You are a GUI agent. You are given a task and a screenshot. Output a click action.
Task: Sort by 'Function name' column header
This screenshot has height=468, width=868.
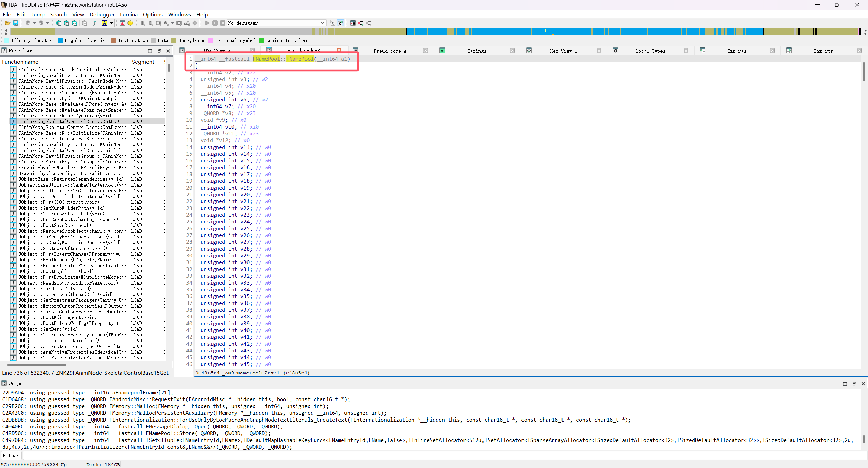coord(65,62)
